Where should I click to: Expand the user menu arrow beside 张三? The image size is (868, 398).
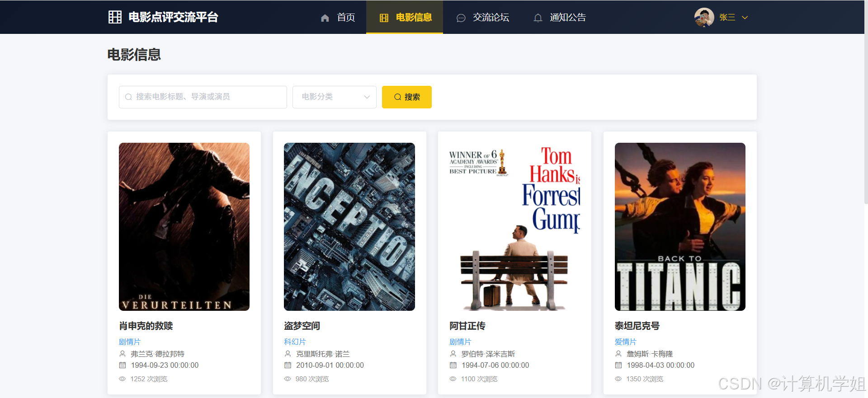click(x=745, y=18)
